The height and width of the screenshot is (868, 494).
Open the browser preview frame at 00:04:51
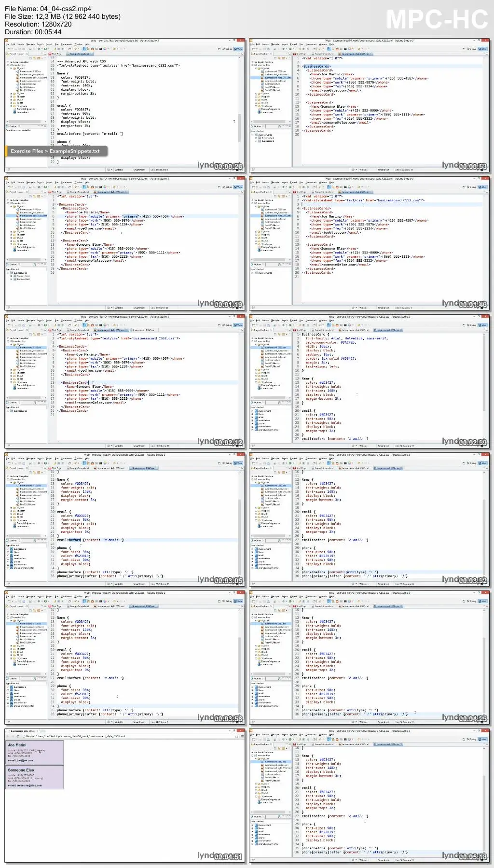[125, 796]
